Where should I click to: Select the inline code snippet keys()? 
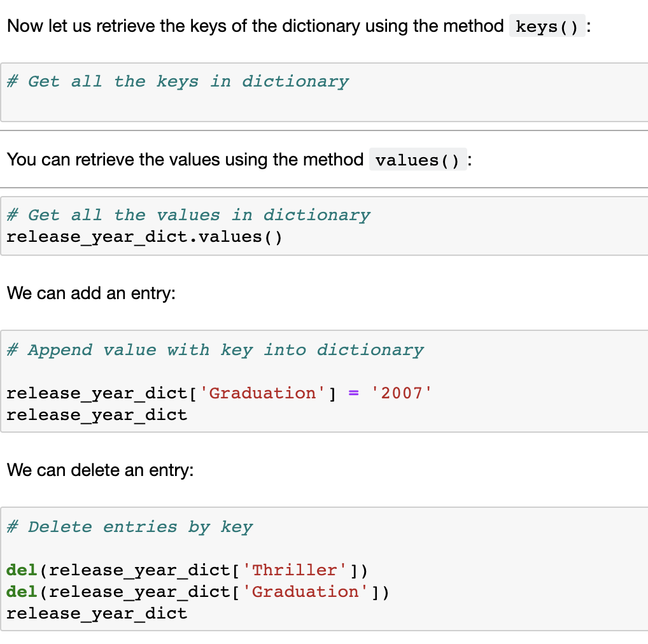pyautogui.click(x=546, y=26)
